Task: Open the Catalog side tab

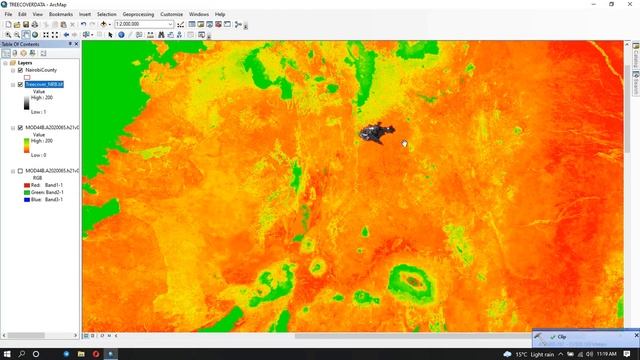Action: click(636, 56)
